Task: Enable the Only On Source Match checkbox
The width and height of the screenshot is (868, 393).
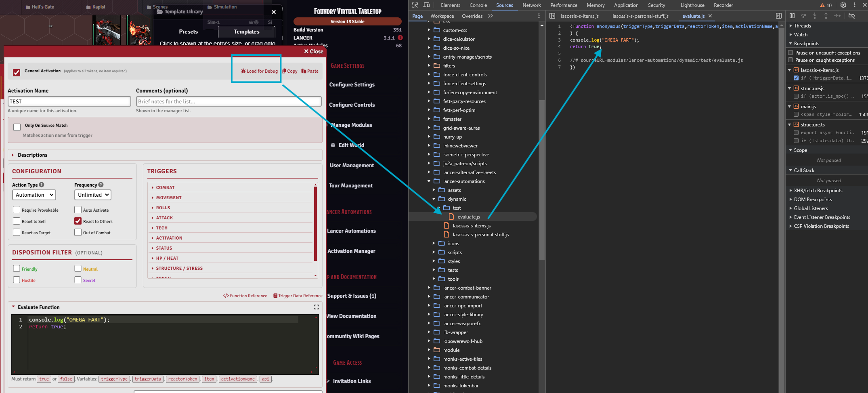Action: pos(17,127)
